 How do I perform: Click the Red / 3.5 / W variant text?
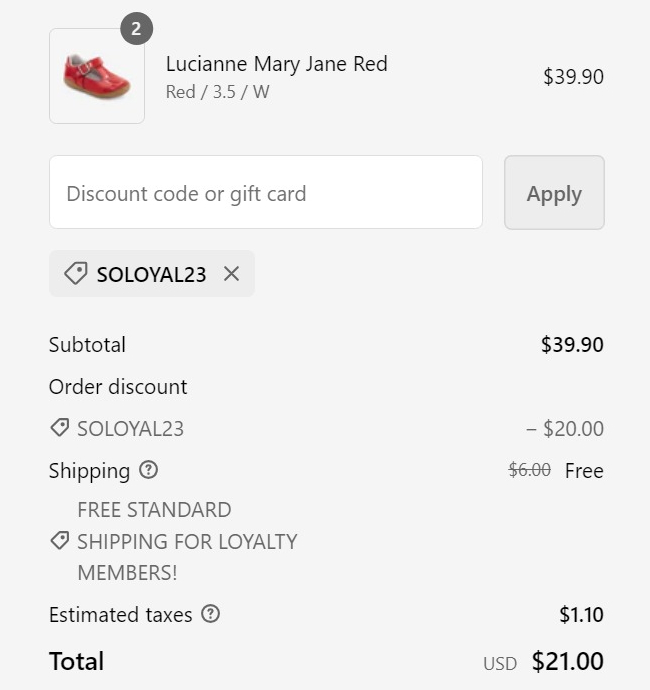217,92
